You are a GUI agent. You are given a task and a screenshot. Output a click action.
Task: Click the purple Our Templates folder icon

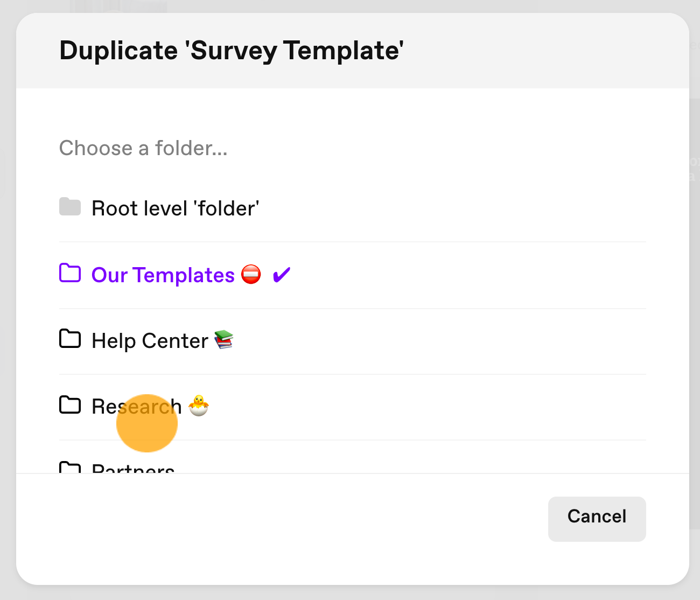click(x=70, y=273)
